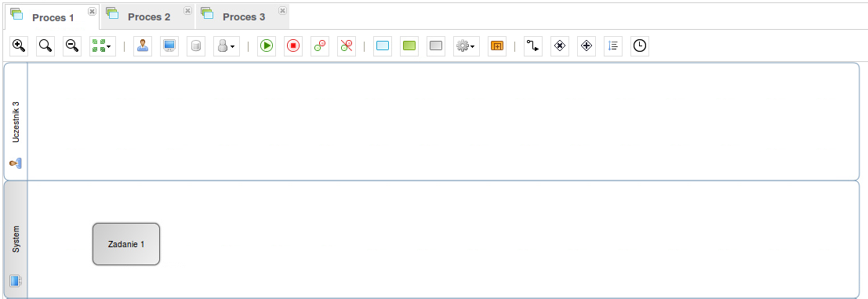Select the blue rectangle task tool
This screenshot has height=299, width=868.
click(x=383, y=46)
